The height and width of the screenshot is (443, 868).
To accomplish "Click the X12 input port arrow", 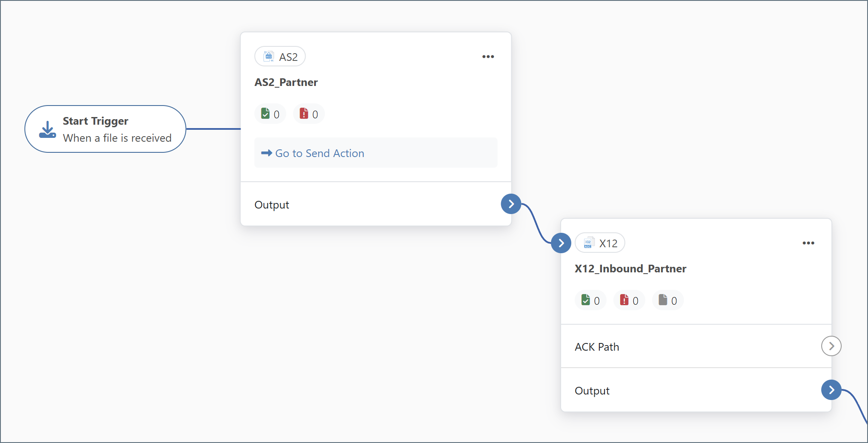I will 561,243.
